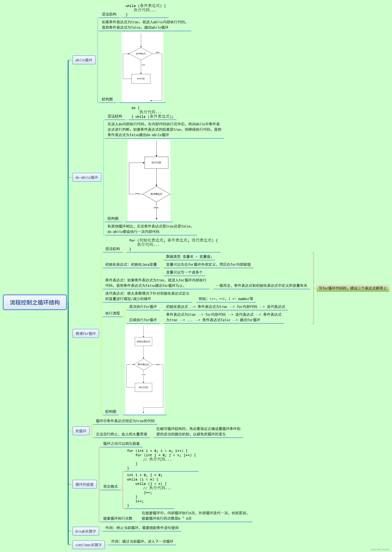The width and height of the screenshot is (392, 552).
Task: Select the nested for loop code block
Action: click(x=161, y=459)
